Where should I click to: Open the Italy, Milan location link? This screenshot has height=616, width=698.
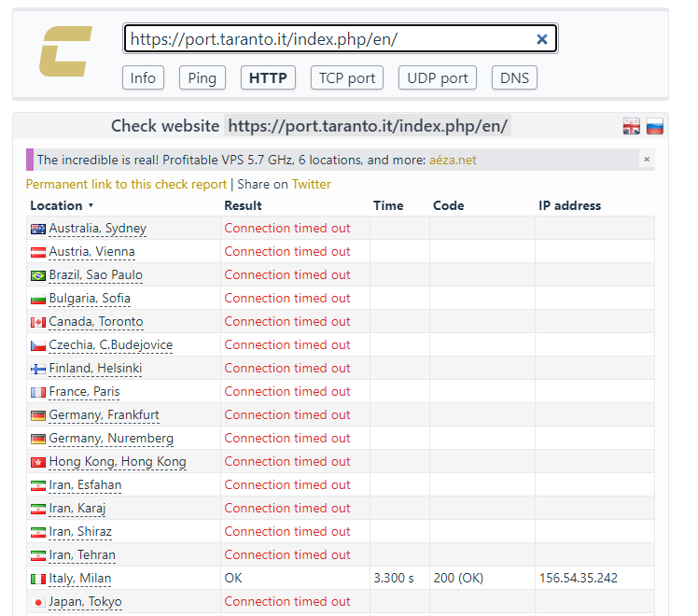coord(79,579)
